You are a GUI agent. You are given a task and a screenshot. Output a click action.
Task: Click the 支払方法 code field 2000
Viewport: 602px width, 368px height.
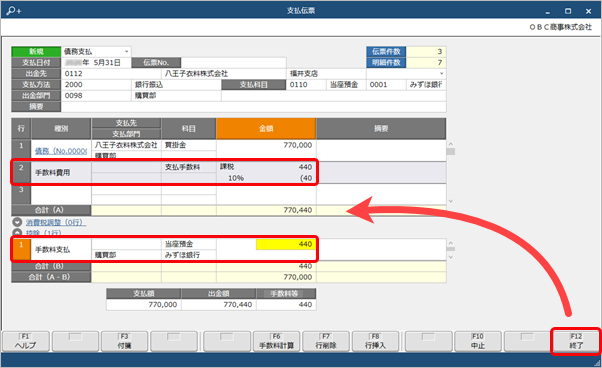point(96,84)
